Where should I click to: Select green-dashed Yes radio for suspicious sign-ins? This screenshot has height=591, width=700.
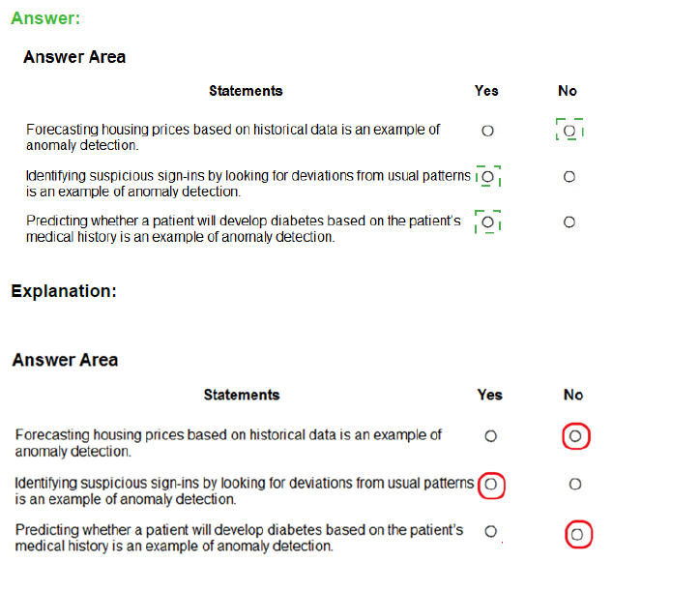[488, 177]
